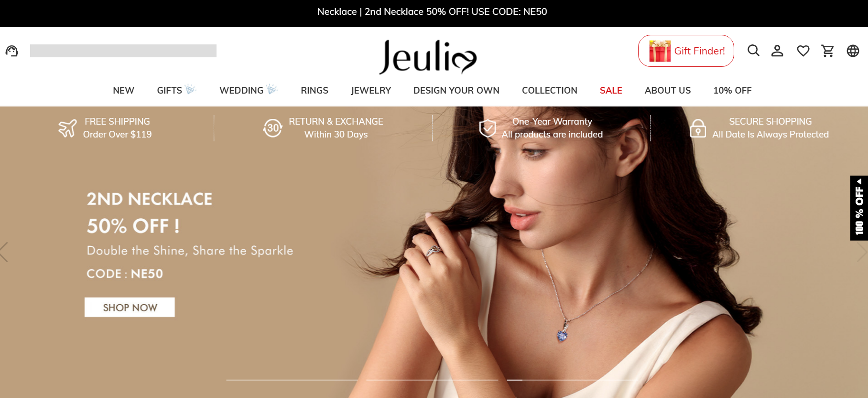
Task: Go to next banner slide arrow
Action: click(x=862, y=252)
